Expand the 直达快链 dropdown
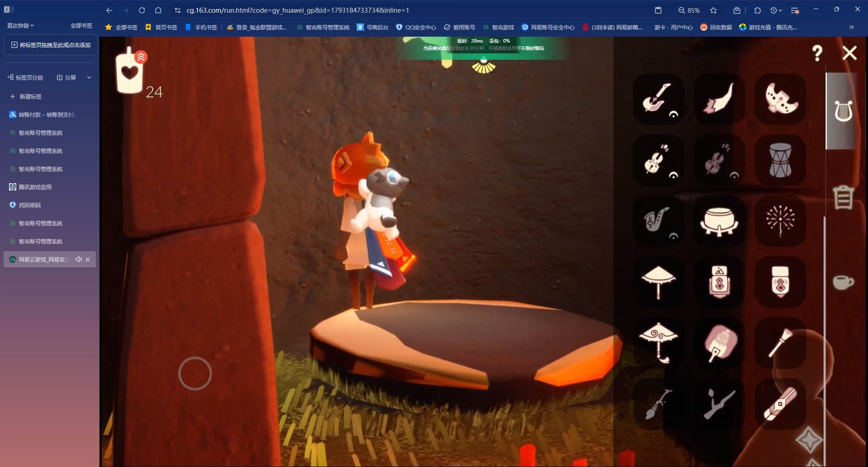 (x=20, y=25)
